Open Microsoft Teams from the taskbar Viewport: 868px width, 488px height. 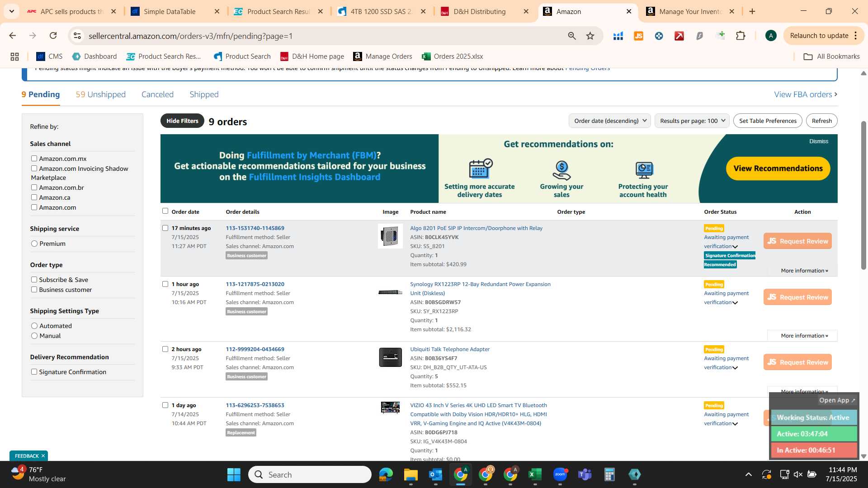[585, 474]
